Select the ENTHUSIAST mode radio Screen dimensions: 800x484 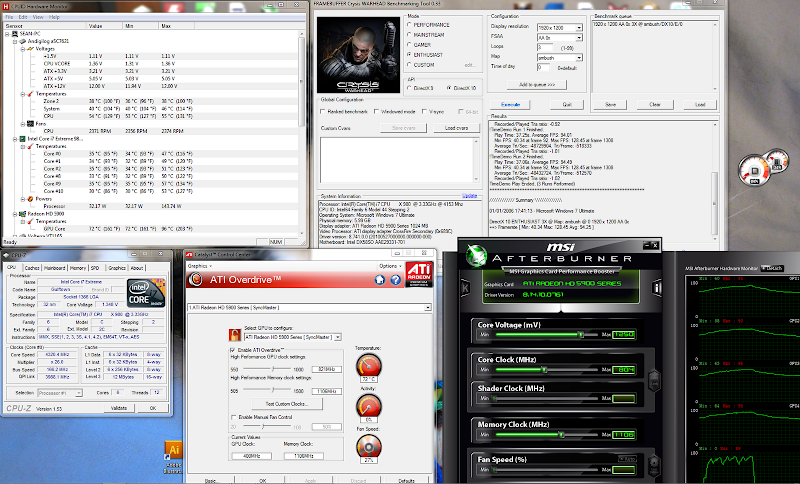click(409, 55)
